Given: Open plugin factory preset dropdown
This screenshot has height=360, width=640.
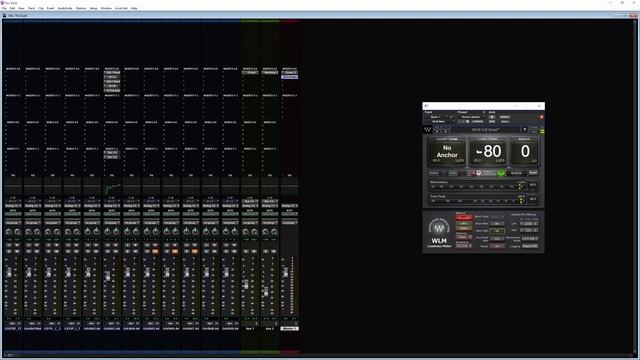Looking at the screenshot, I should pyautogui.click(x=471, y=117).
